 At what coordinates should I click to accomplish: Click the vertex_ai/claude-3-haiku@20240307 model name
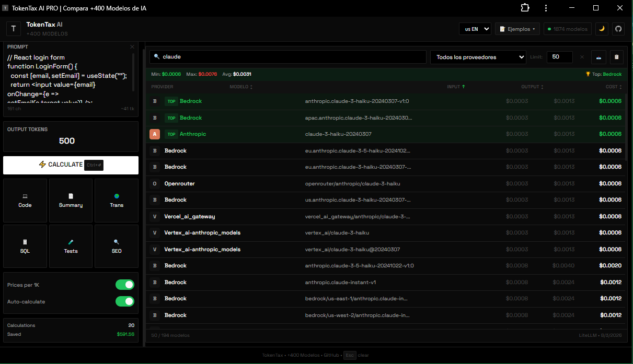[352, 250]
